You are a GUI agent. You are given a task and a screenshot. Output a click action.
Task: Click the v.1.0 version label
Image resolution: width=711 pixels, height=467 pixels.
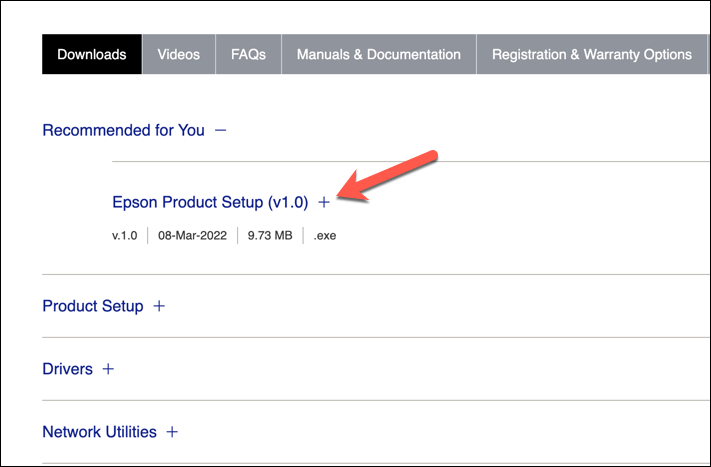(126, 236)
